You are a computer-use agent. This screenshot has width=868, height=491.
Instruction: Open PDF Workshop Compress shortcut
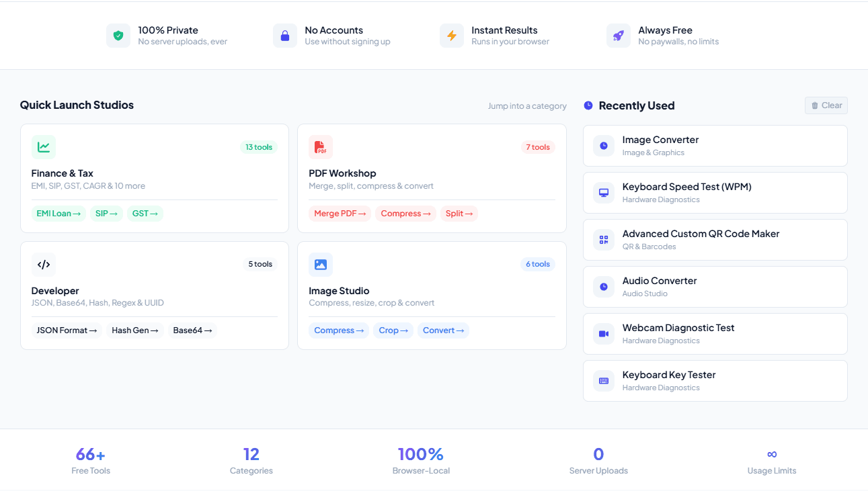(x=405, y=214)
